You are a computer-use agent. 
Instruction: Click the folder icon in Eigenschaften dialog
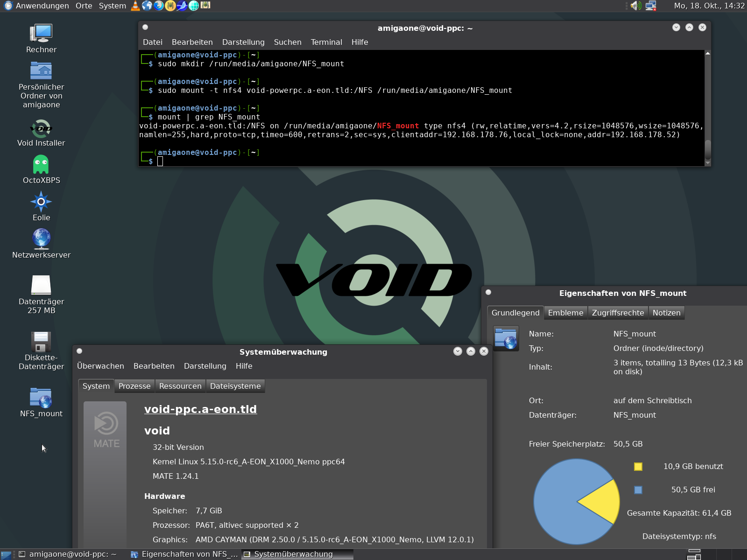[506, 338]
